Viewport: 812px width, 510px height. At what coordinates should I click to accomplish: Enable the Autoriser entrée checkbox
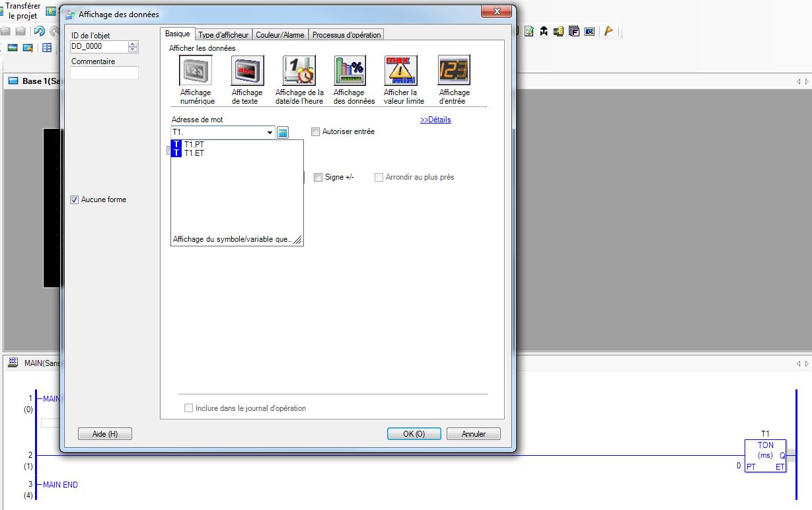click(316, 132)
